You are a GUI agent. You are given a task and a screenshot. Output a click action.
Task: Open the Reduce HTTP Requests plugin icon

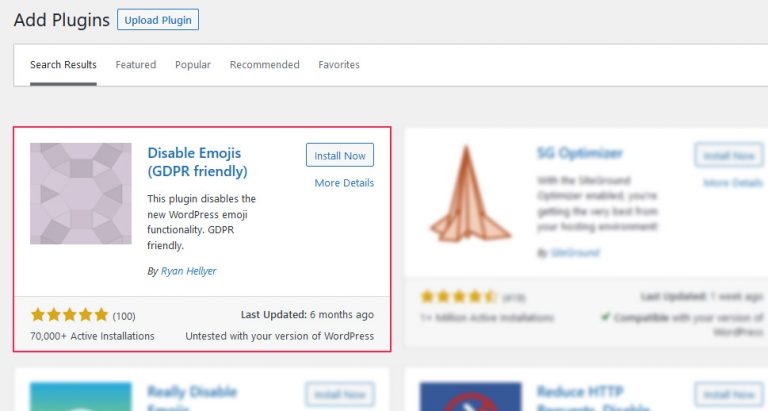click(x=470, y=396)
